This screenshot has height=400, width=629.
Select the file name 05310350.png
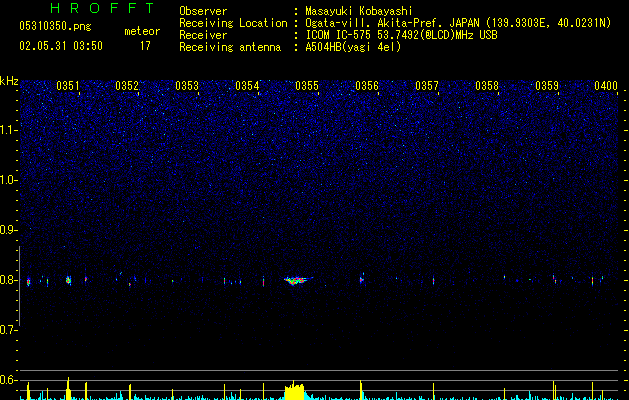[55, 27]
